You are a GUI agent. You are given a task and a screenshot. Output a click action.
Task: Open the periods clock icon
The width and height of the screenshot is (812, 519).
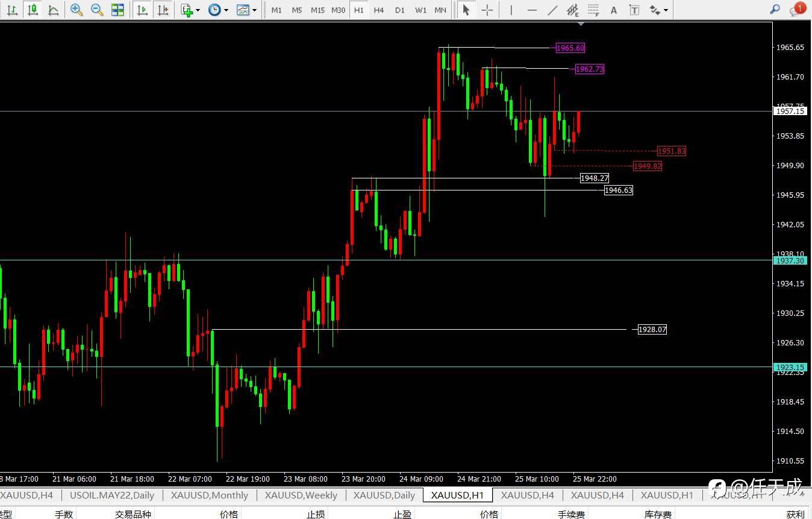click(x=214, y=10)
